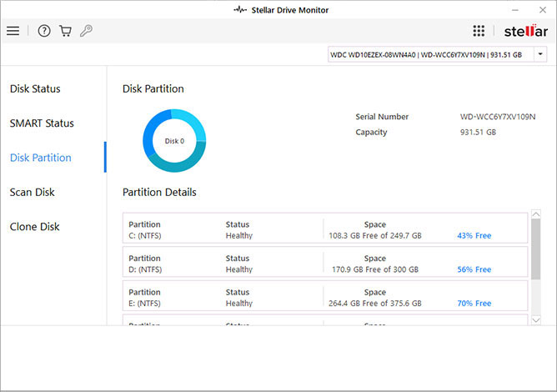Open the SMART Status section
557x392 pixels.
tap(42, 123)
